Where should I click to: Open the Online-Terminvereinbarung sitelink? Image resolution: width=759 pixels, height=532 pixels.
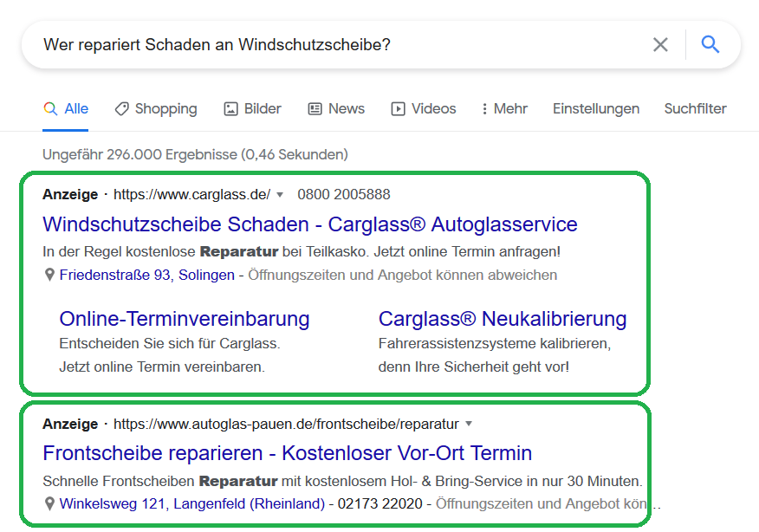[185, 319]
